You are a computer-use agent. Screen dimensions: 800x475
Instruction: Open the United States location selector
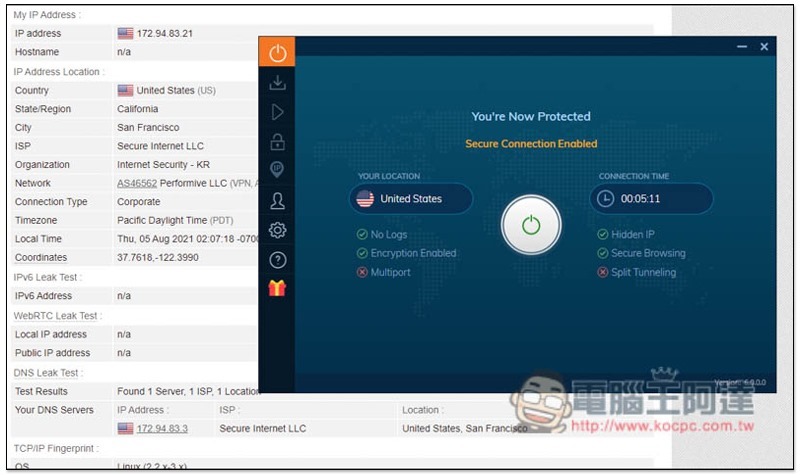tap(411, 198)
